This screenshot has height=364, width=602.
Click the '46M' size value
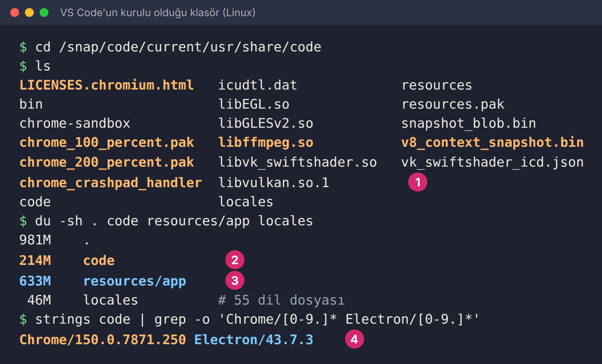click(39, 300)
